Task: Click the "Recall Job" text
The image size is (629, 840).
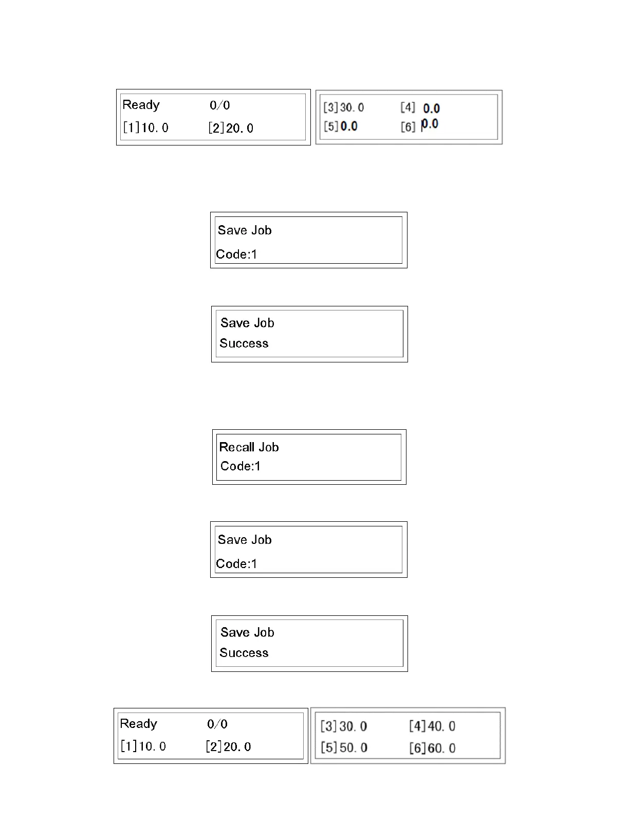Action: point(249,447)
